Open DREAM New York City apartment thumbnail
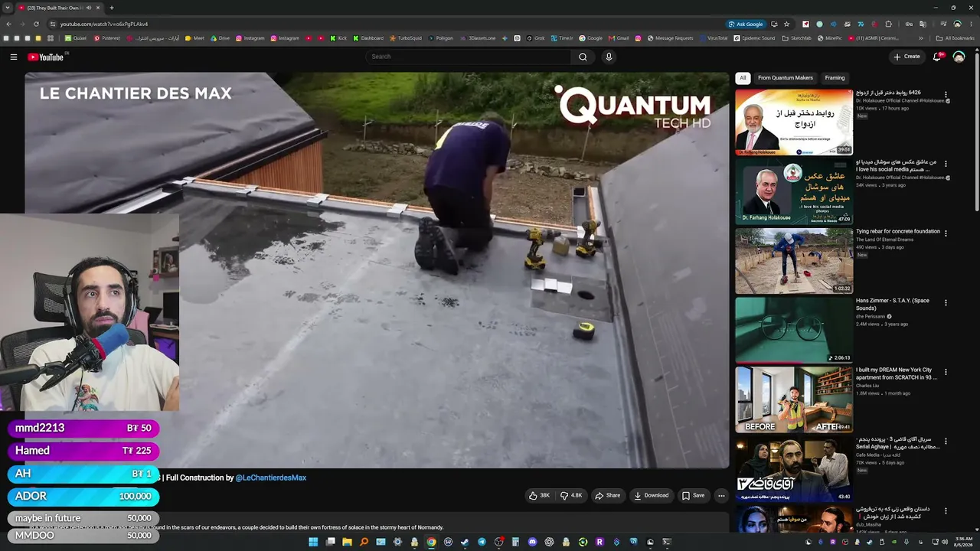The width and height of the screenshot is (980, 551). [794, 399]
